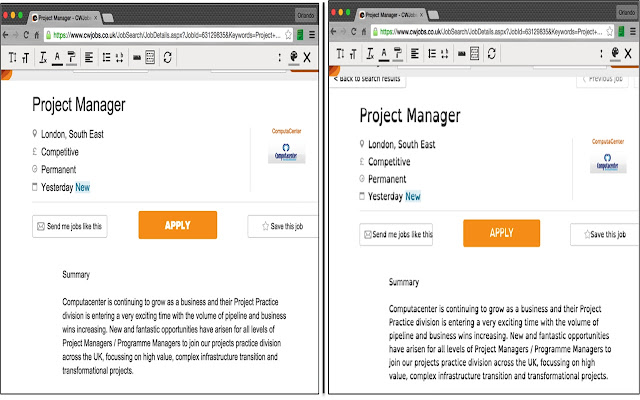640x400 pixels.
Task: Close the Project Manager tab in right window
Action: (x=422, y=15)
